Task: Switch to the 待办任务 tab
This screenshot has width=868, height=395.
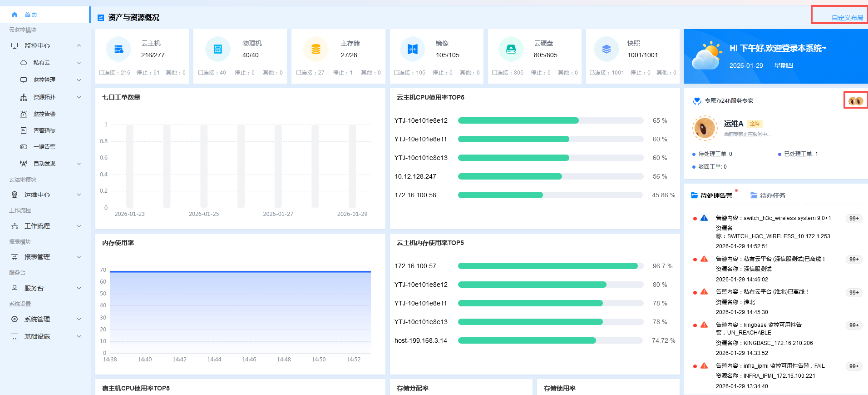Action: [768, 195]
